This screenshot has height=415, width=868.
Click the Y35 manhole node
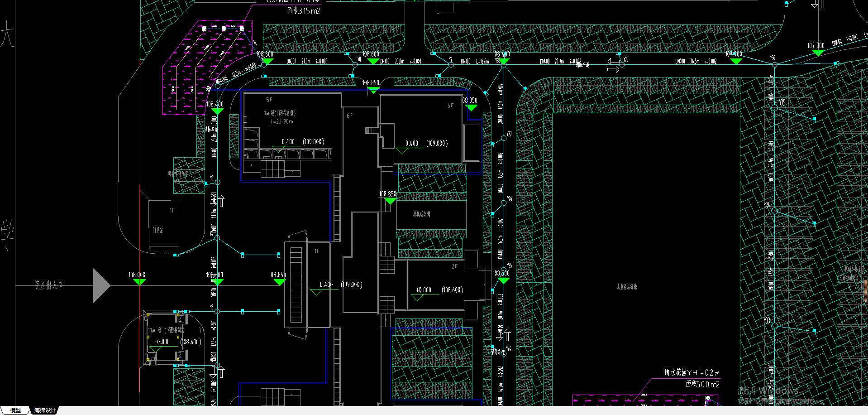(774, 109)
